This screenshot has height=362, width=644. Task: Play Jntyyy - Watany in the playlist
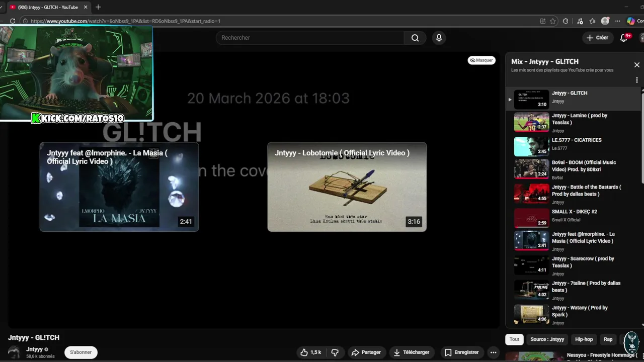coord(574,315)
